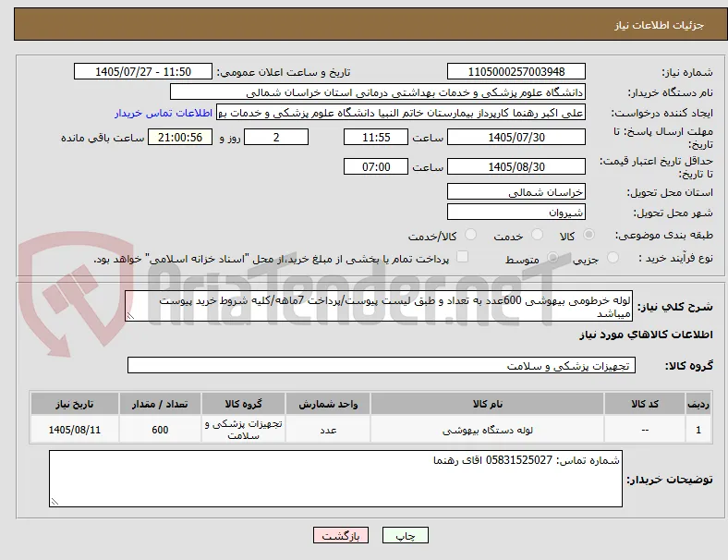Click the شرح کلی نیاز label
This screenshot has width=728, height=560.
click(x=675, y=307)
